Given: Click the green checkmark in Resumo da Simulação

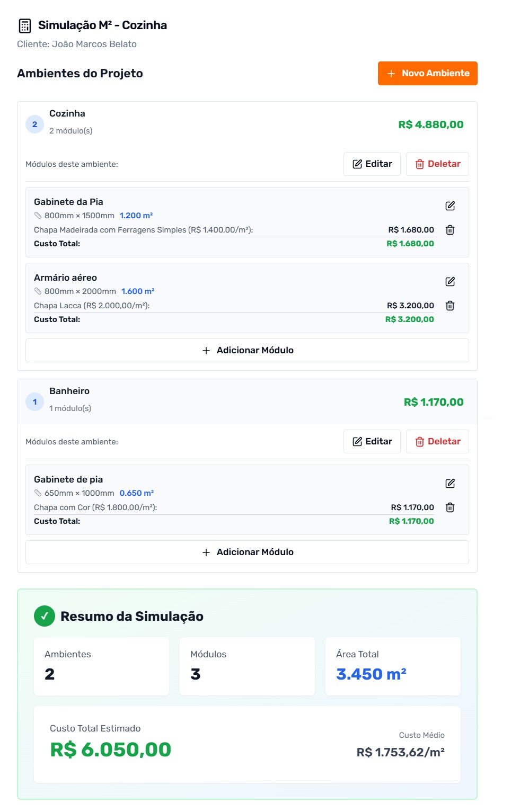Looking at the screenshot, I should 45,616.
